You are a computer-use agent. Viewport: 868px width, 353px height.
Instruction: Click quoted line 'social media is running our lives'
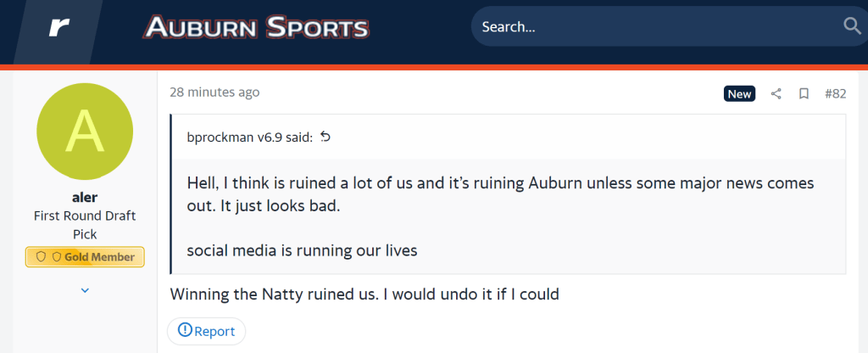pos(302,252)
